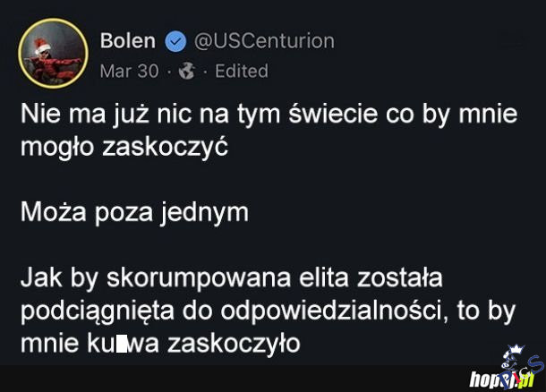This screenshot has height=392, width=546.
Task: Click the Mar 30 post date
Action: click(x=129, y=70)
